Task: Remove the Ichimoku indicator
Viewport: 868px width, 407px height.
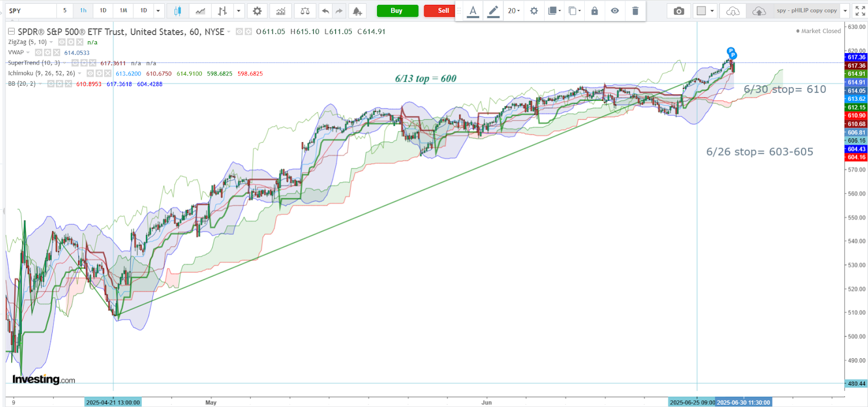Action: 108,73
